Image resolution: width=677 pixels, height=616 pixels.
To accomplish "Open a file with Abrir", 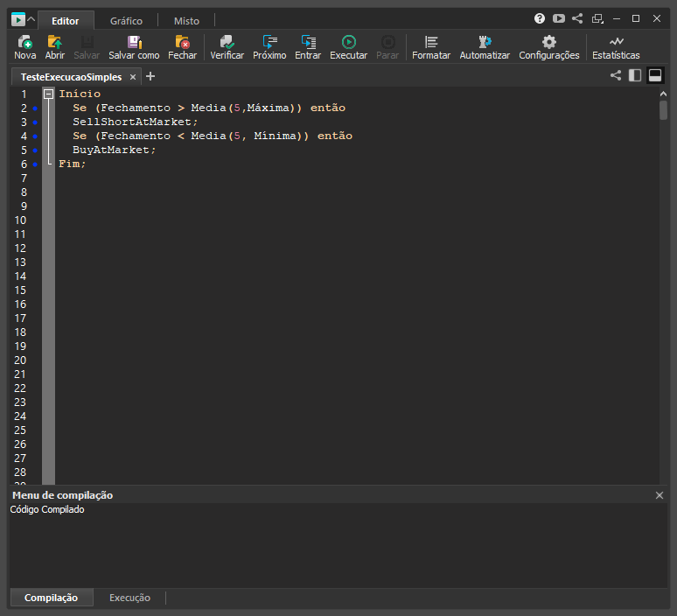I will [x=55, y=47].
